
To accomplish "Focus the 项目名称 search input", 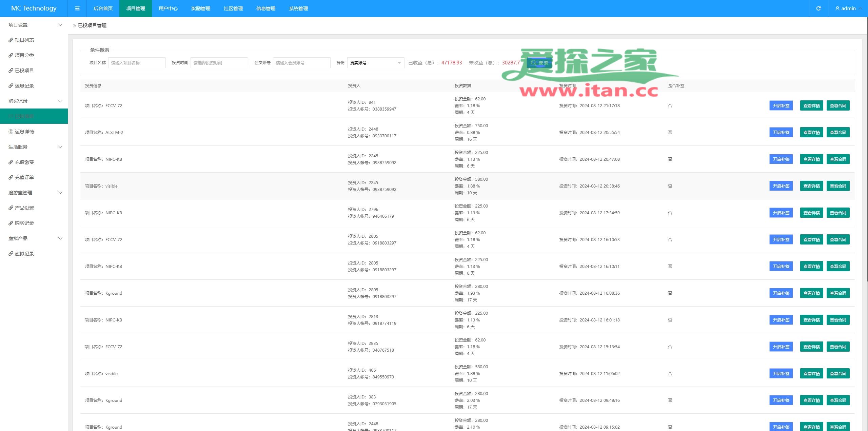I will click(x=137, y=63).
